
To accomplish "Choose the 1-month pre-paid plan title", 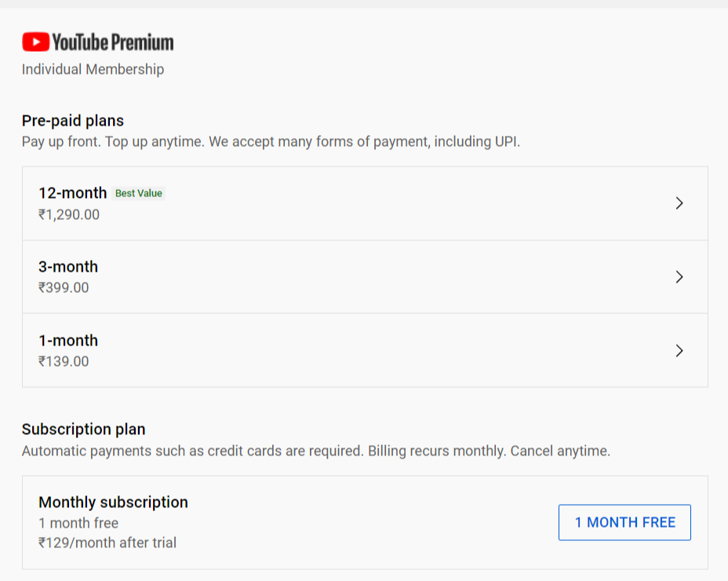I will pos(68,341).
